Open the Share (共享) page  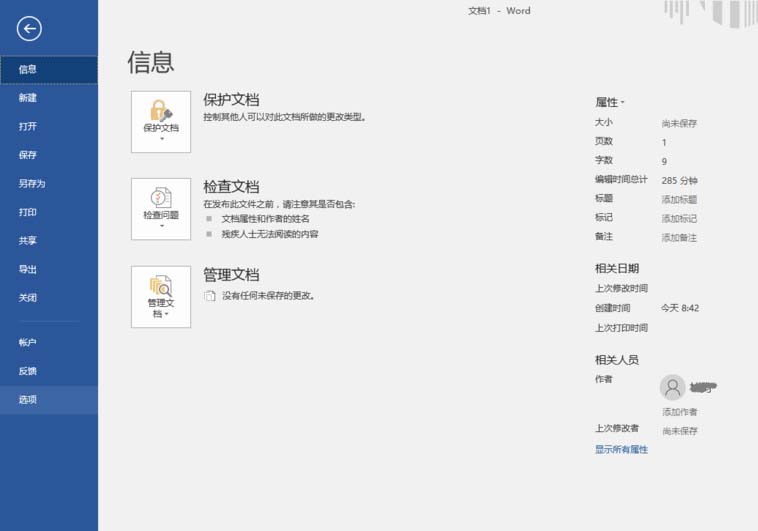point(28,241)
